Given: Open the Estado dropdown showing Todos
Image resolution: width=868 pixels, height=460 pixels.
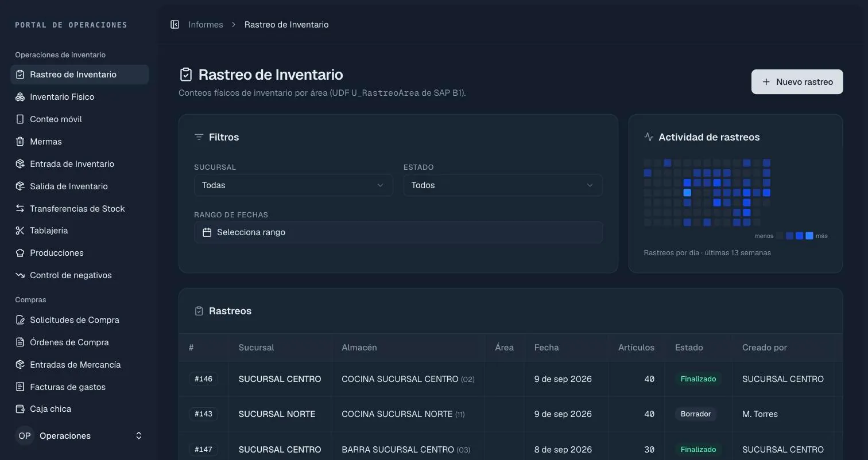Looking at the screenshot, I should coord(503,185).
